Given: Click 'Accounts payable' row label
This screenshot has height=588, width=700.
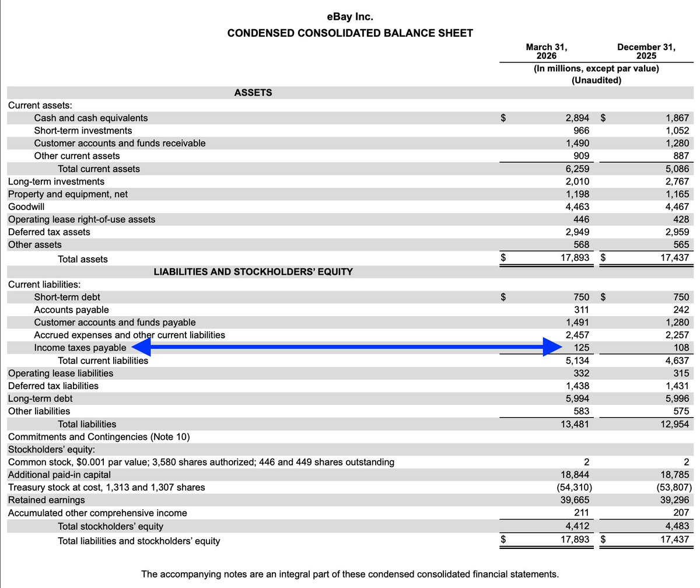Looking at the screenshot, I should coord(71,310).
